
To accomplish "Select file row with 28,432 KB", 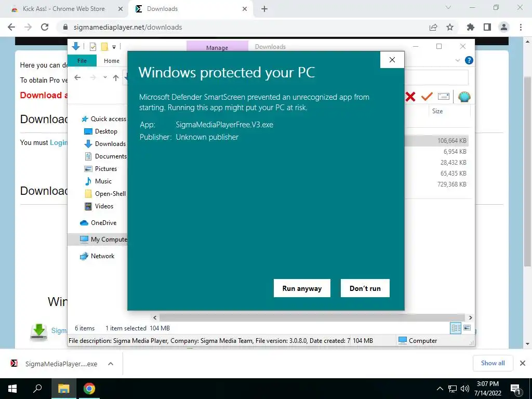I will click(x=436, y=163).
